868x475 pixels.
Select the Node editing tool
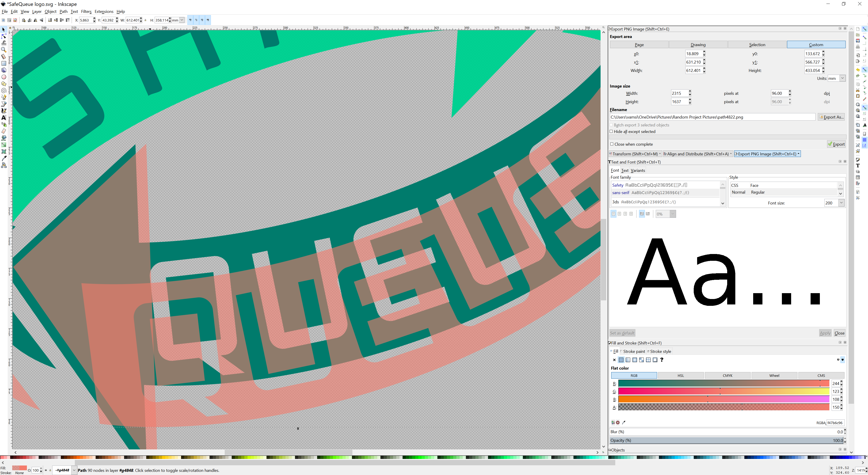click(x=4, y=36)
